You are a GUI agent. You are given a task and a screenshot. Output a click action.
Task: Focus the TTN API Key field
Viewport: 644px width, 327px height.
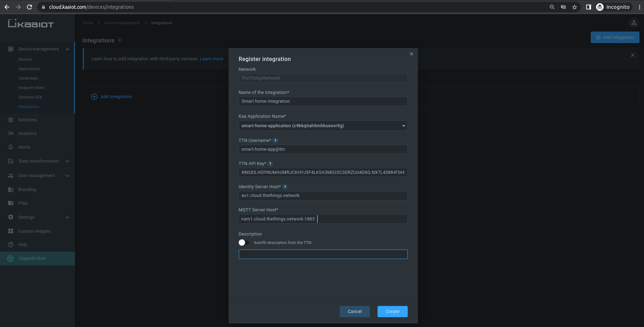coord(323,172)
